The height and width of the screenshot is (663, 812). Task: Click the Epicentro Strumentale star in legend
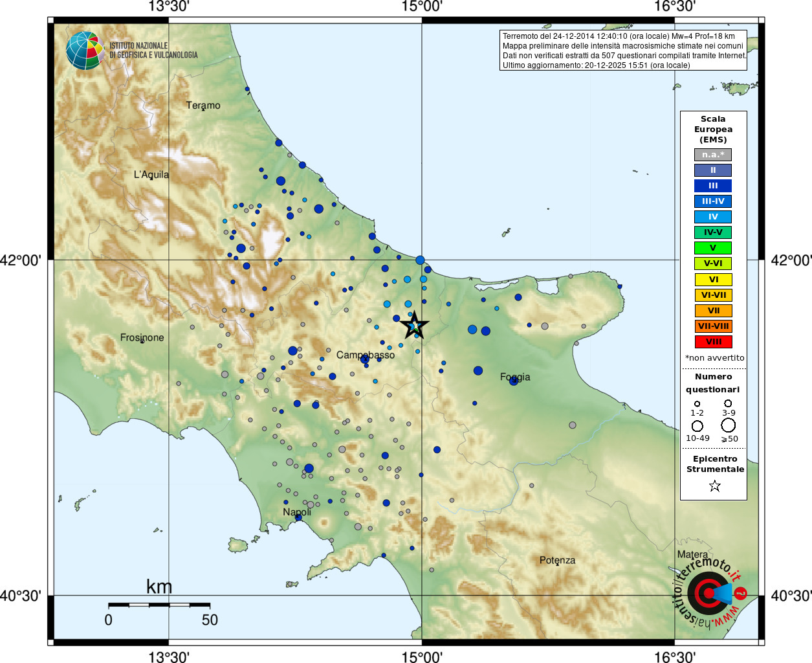[714, 486]
